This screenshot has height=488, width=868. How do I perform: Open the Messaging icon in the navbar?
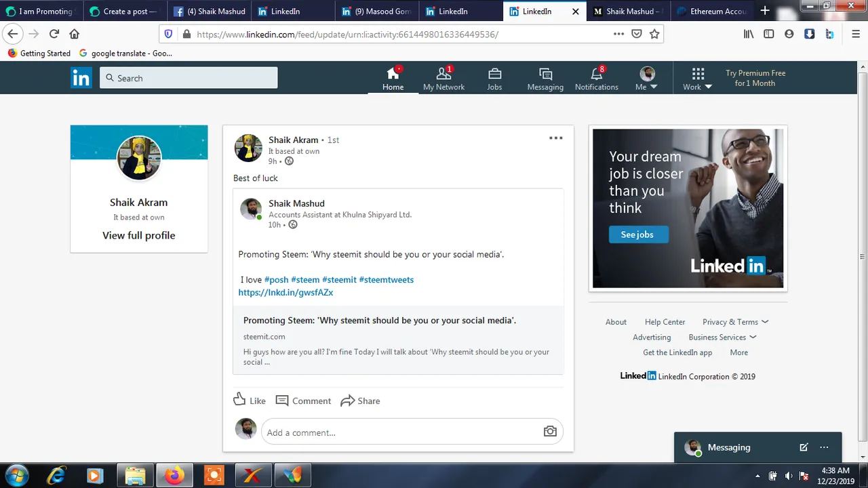point(545,74)
